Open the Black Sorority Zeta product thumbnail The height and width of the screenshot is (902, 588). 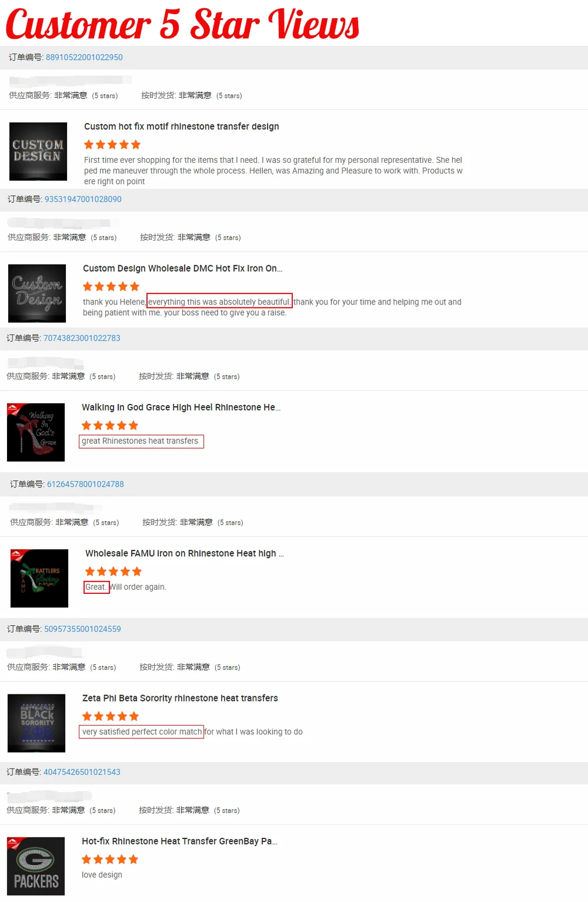(x=36, y=723)
